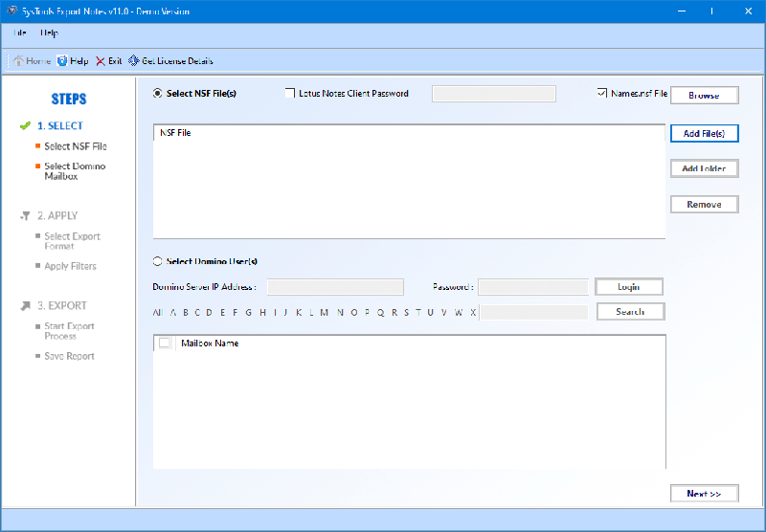Filter mailboxes by letter O
766x532 pixels.
pos(354,312)
